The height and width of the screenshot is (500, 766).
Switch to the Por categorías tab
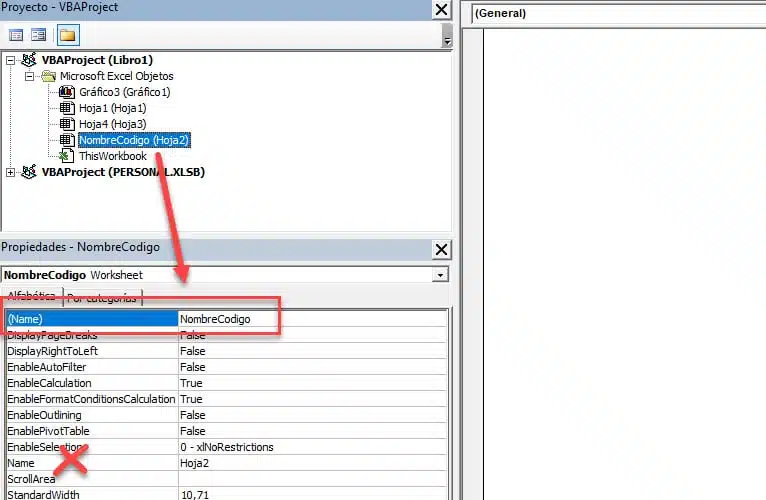pyautogui.click(x=102, y=298)
